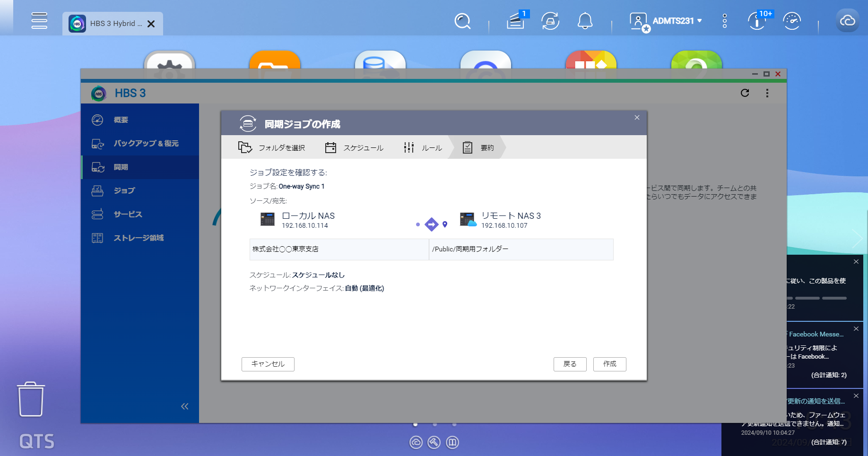Click the bottom dock myQNAPcloud circular icon

tap(416, 442)
